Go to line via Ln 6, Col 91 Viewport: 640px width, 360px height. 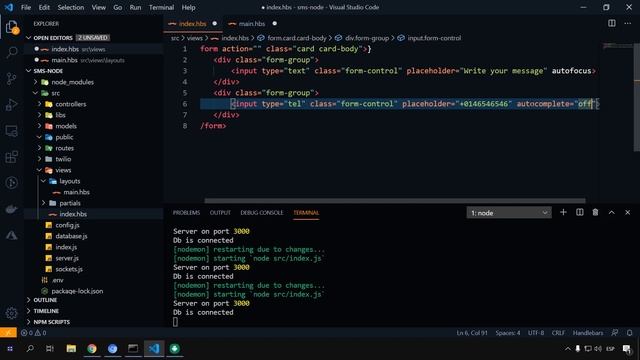(x=472, y=333)
